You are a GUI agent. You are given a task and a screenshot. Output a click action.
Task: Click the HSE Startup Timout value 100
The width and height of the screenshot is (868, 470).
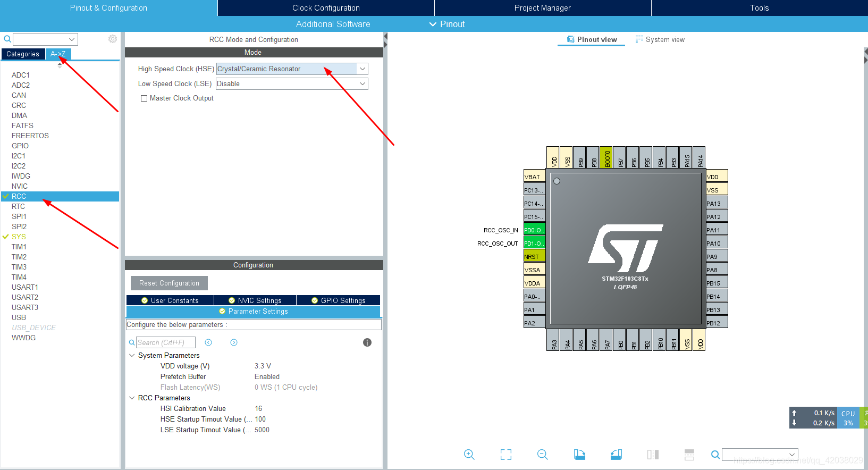(260, 419)
